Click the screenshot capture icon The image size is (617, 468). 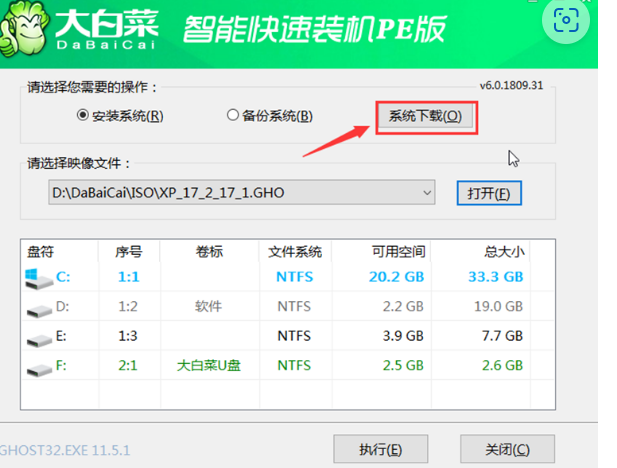click(566, 20)
